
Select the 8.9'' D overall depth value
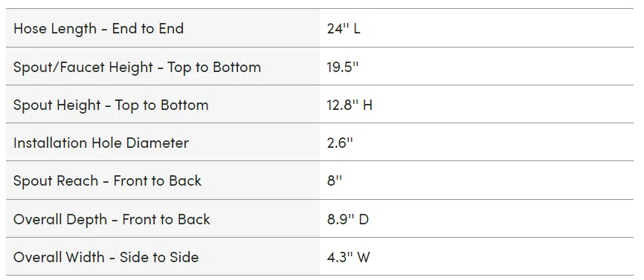click(x=348, y=219)
